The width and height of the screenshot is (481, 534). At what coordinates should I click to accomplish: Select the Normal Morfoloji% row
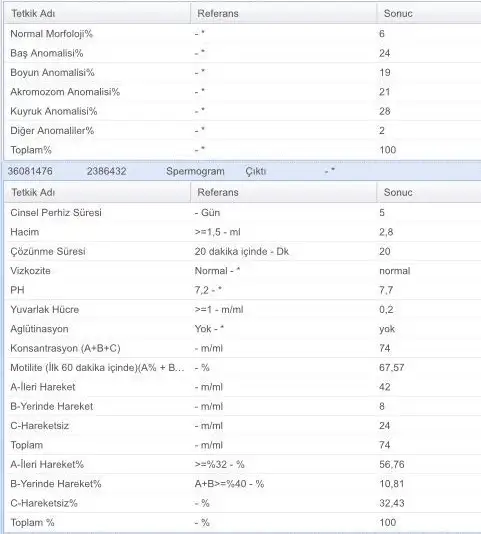[243, 34]
